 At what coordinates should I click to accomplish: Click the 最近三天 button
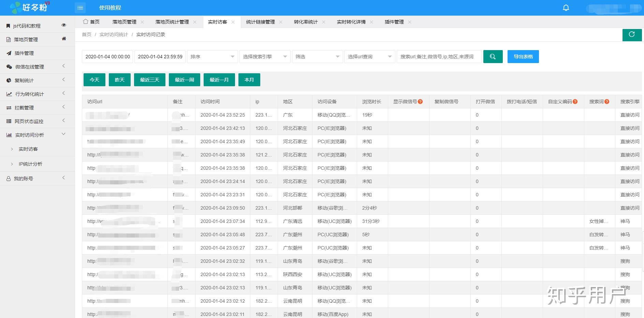tap(150, 80)
